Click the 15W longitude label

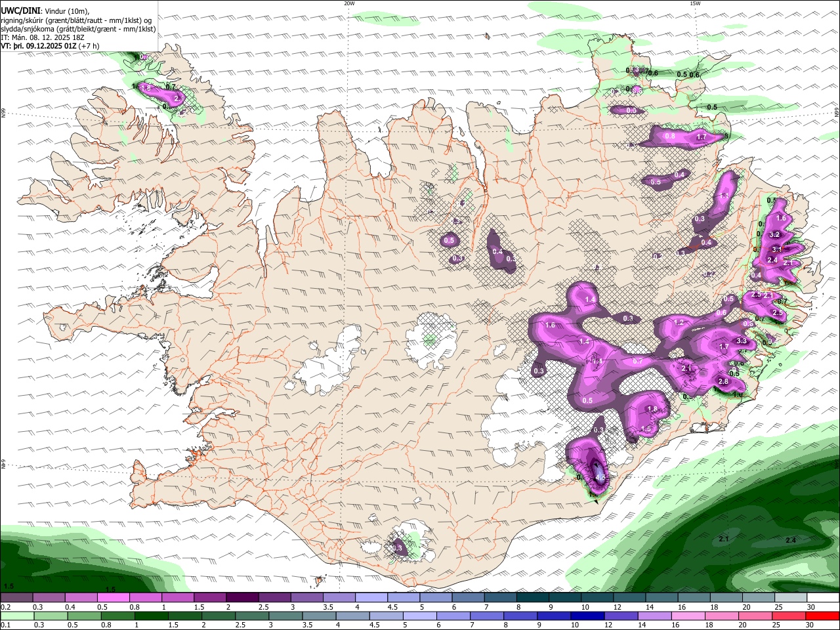tap(695, 3)
